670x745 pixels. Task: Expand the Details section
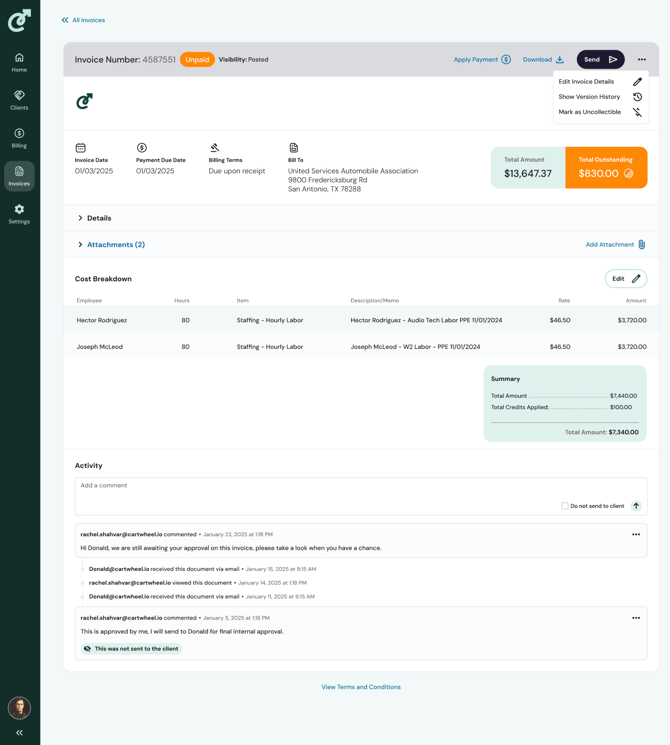94,218
